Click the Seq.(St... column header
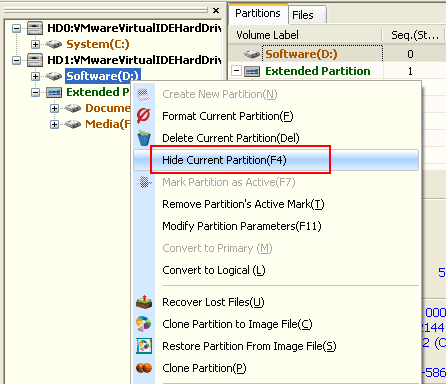The image size is (446, 384). 414,35
